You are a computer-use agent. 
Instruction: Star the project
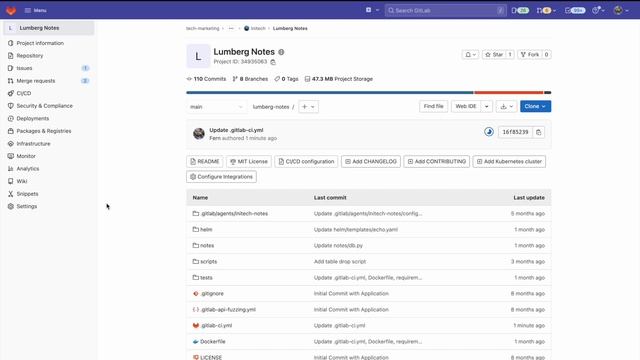point(494,54)
